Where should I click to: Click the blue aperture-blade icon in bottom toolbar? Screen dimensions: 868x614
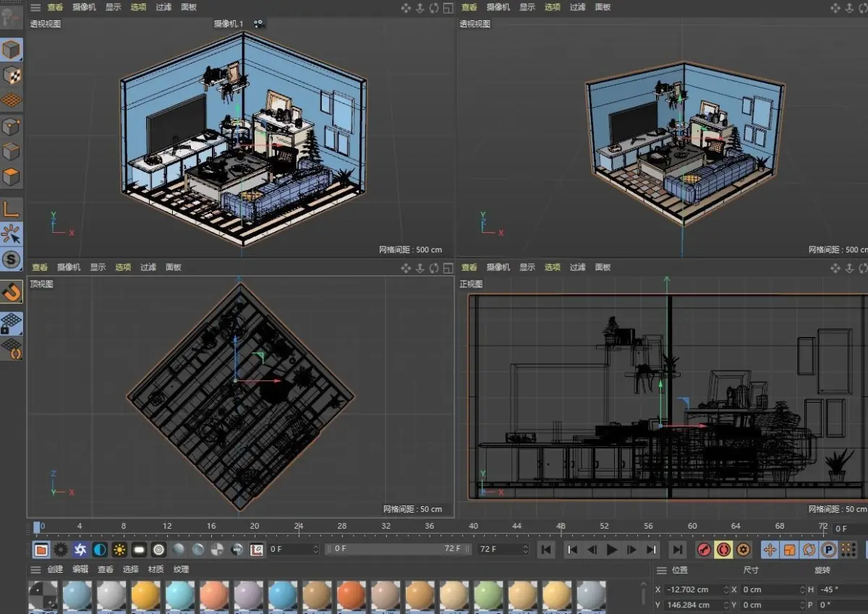tap(80, 550)
